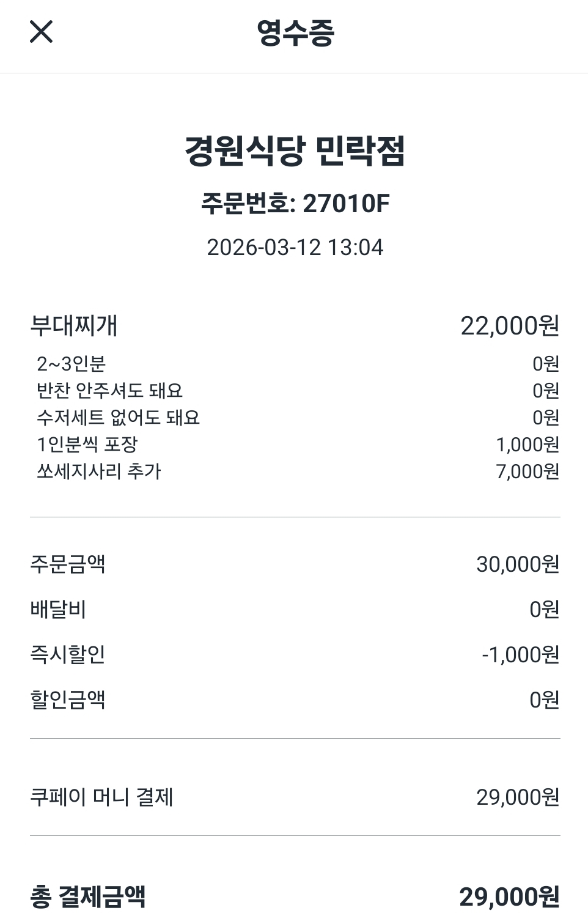Select the 배달비 row label

pos(58,610)
